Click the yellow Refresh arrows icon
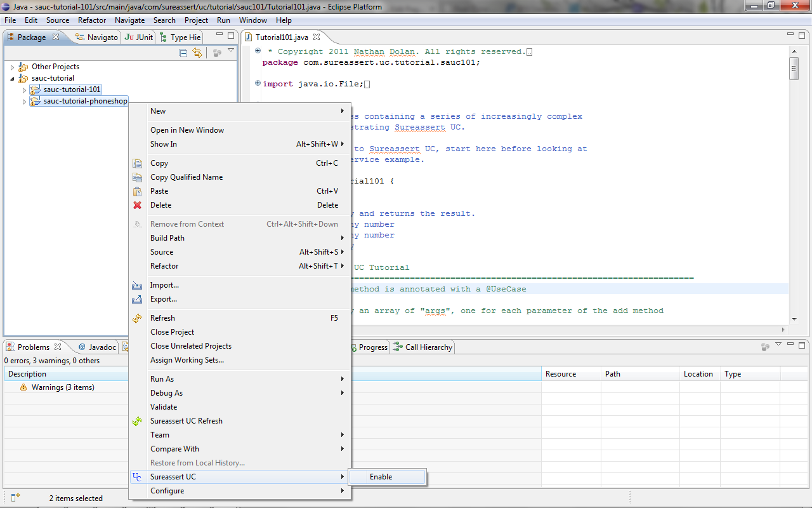Image resolution: width=812 pixels, height=508 pixels. click(x=137, y=318)
